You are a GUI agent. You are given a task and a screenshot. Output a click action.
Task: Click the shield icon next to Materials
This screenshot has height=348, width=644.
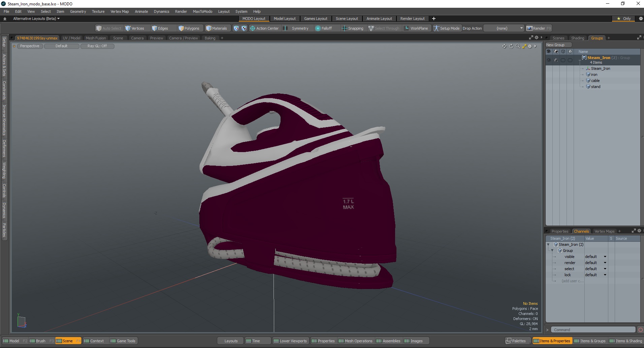click(236, 28)
